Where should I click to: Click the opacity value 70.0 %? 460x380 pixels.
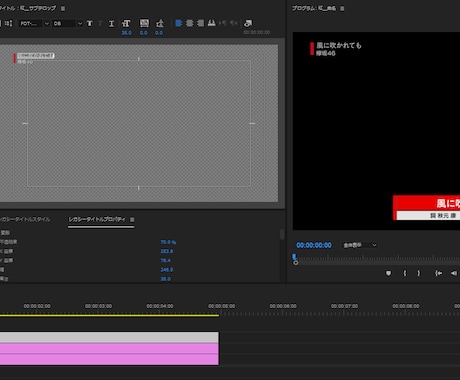coord(168,242)
